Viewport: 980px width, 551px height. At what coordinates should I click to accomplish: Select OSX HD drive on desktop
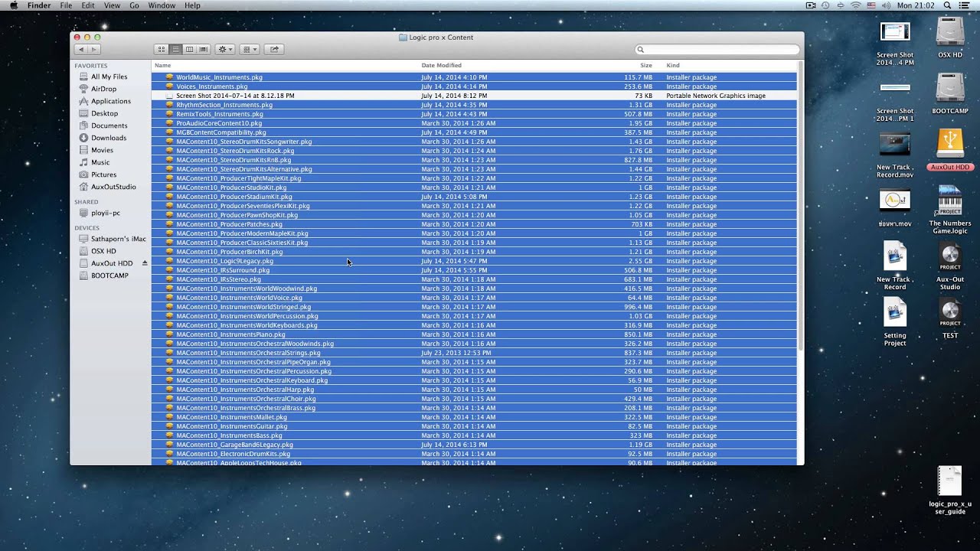click(x=950, y=37)
